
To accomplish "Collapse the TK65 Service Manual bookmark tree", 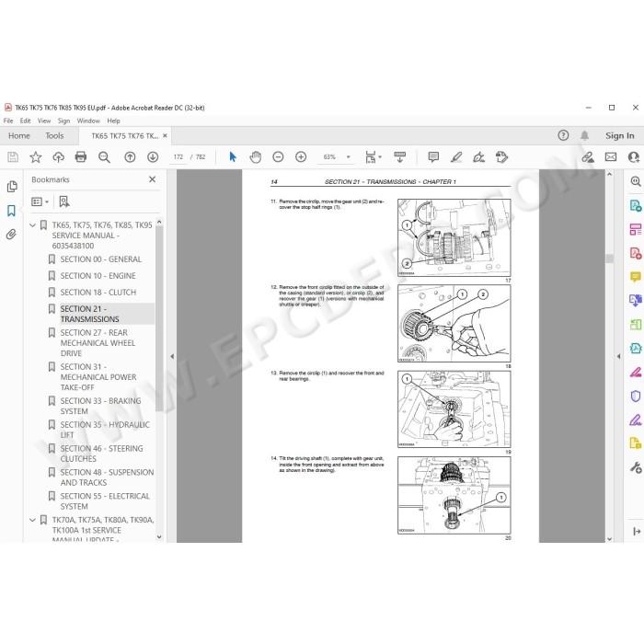I will tap(32, 225).
